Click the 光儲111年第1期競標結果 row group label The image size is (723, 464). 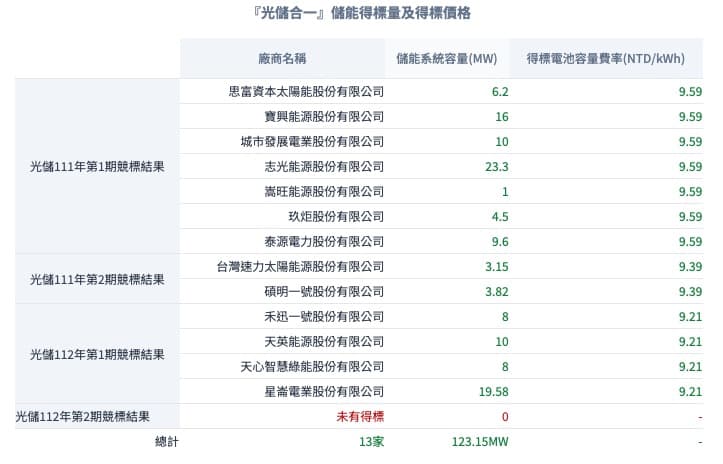(97, 167)
